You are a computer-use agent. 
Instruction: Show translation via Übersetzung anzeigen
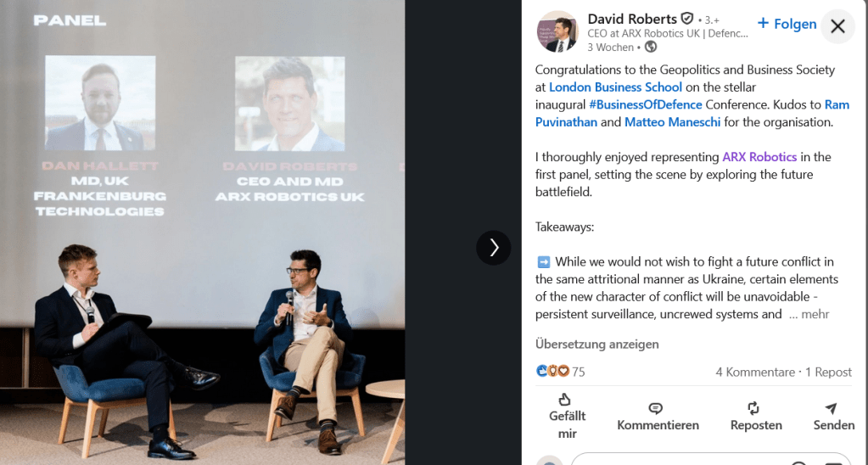click(x=596, y=344)
